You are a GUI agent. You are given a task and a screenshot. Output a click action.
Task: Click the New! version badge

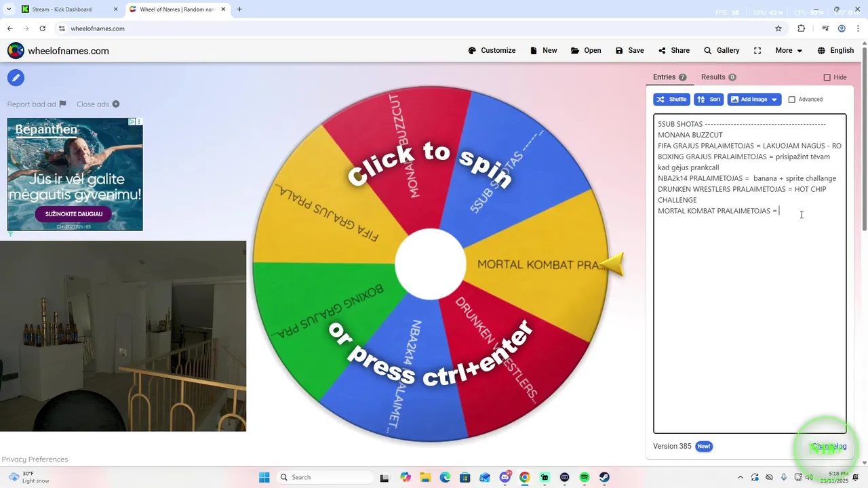pyautogui.click(x=704, y=447)
